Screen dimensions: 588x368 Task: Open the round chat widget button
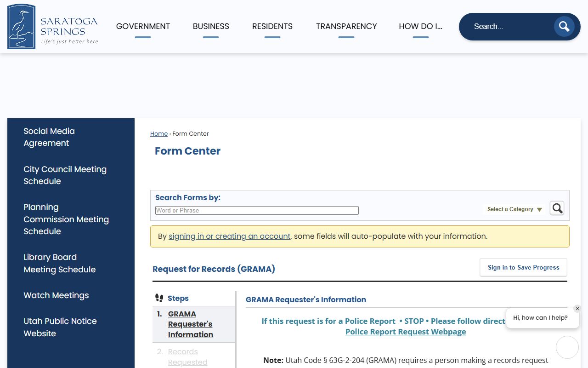point(567,347)
